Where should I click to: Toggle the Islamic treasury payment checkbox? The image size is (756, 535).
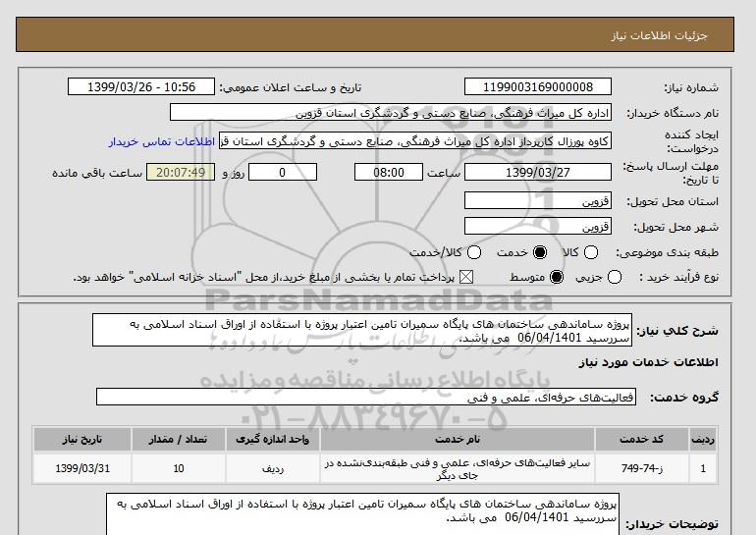[x=465, y=277]
